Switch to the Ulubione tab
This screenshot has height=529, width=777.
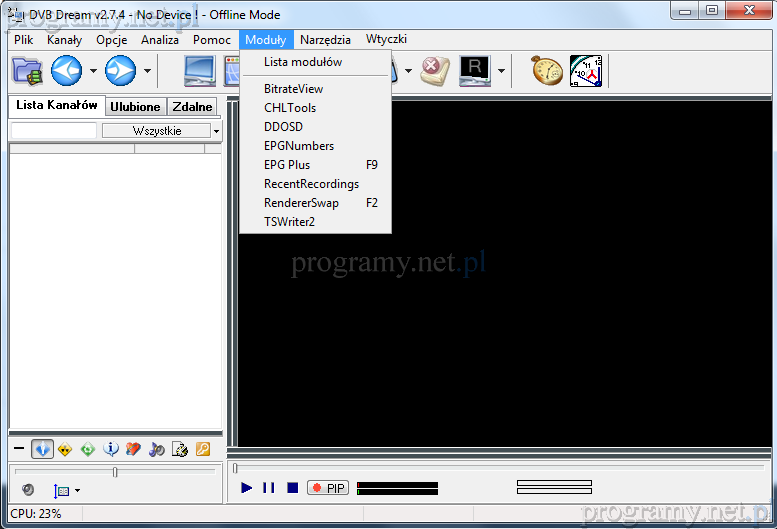click(x=135, y=106)
